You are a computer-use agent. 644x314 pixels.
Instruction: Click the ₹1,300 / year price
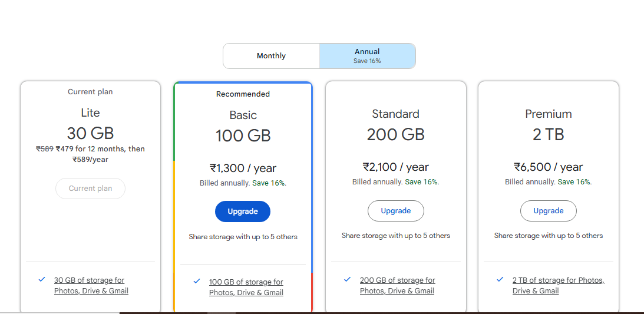pyautogui.click(x=243, y=168)
